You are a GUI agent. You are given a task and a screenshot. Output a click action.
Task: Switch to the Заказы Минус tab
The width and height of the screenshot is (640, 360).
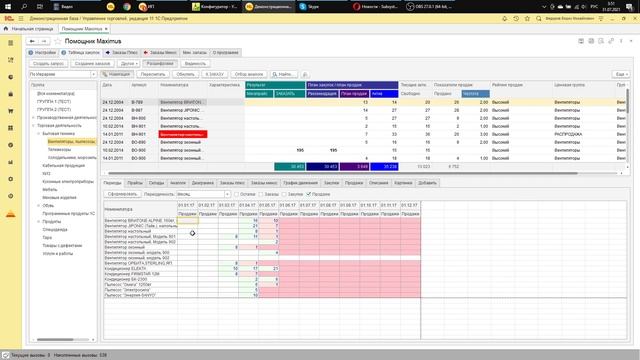point(160,53)
